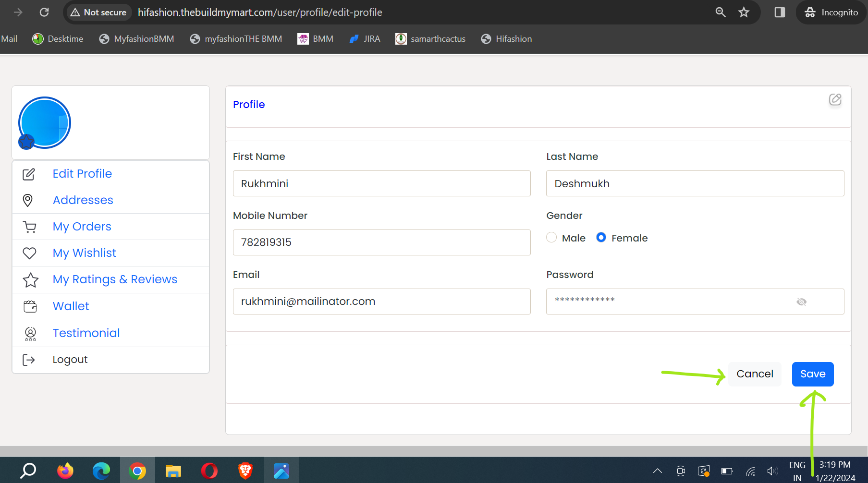Open the samarthcactus bookmark

430,39
